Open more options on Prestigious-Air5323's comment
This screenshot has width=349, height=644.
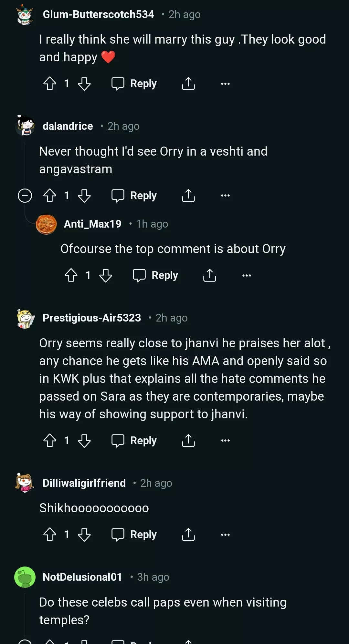225,441
